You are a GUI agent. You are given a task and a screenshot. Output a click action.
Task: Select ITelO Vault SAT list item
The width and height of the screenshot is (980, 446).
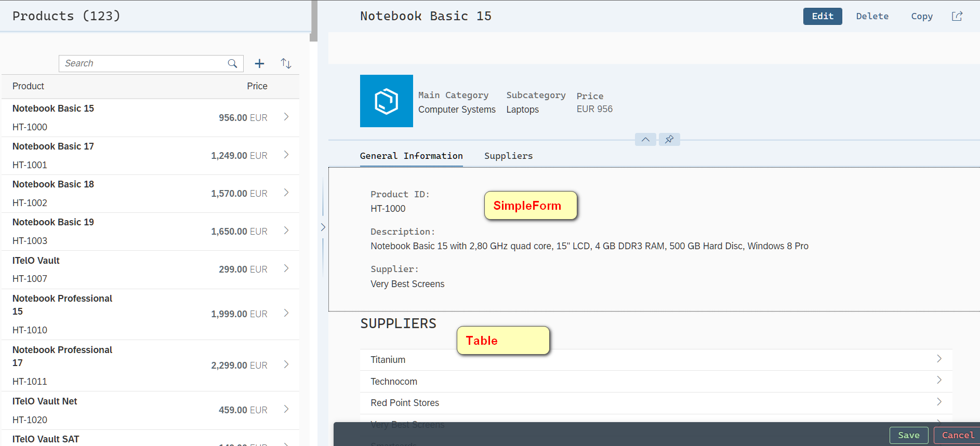click(x=150, y=438)
